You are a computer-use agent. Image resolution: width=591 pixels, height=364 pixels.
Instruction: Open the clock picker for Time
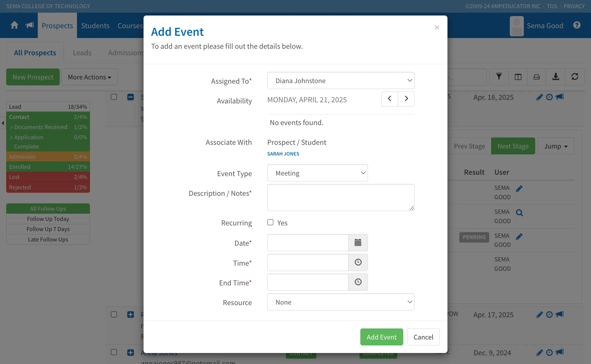[x=358, y=262]
